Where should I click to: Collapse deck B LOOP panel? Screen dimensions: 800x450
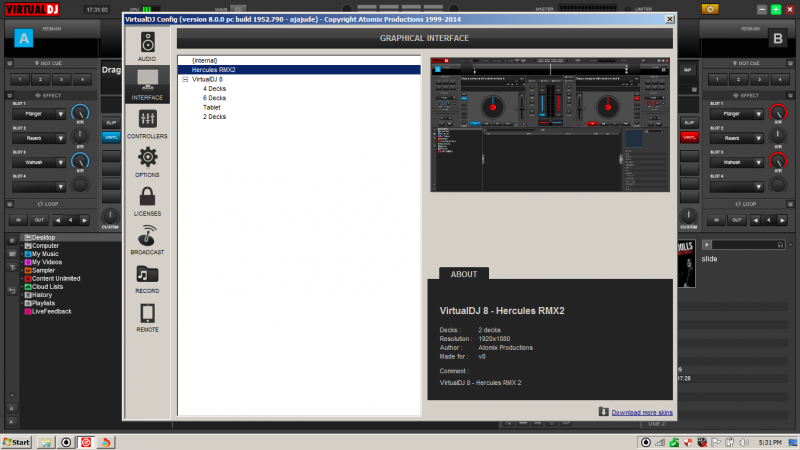[790, 204]
